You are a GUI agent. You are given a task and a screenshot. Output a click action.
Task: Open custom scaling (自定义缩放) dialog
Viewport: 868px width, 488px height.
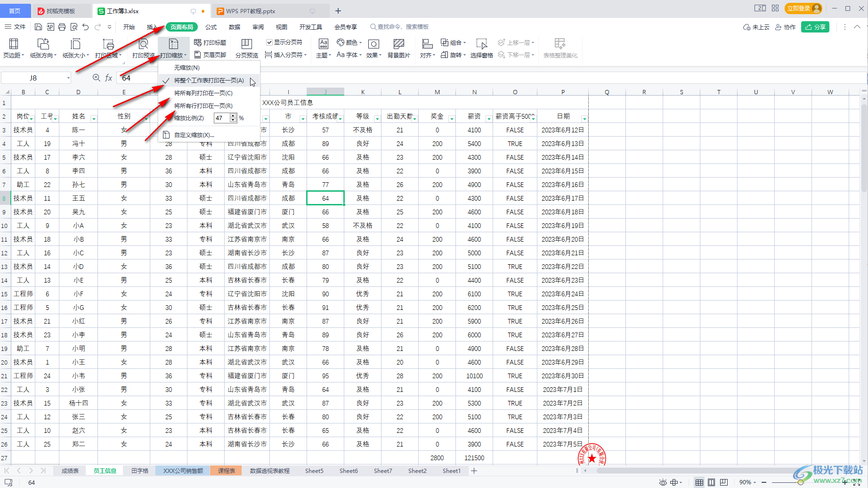(x=194, y=135)
